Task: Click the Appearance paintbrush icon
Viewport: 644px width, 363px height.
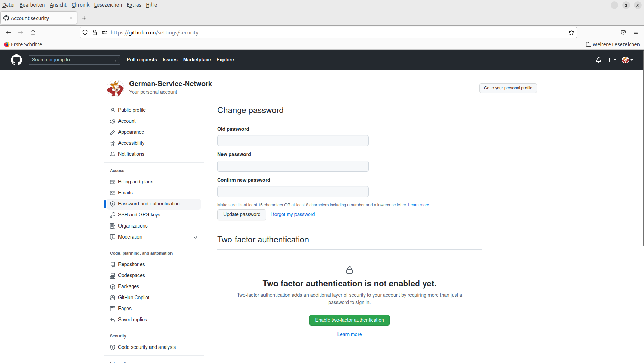Action: point(113,132)
